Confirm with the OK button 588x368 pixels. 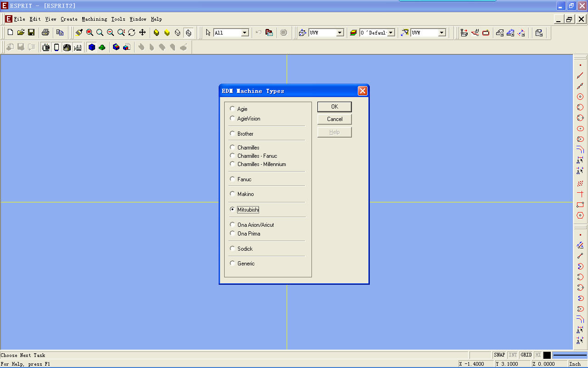pos(334,107)
